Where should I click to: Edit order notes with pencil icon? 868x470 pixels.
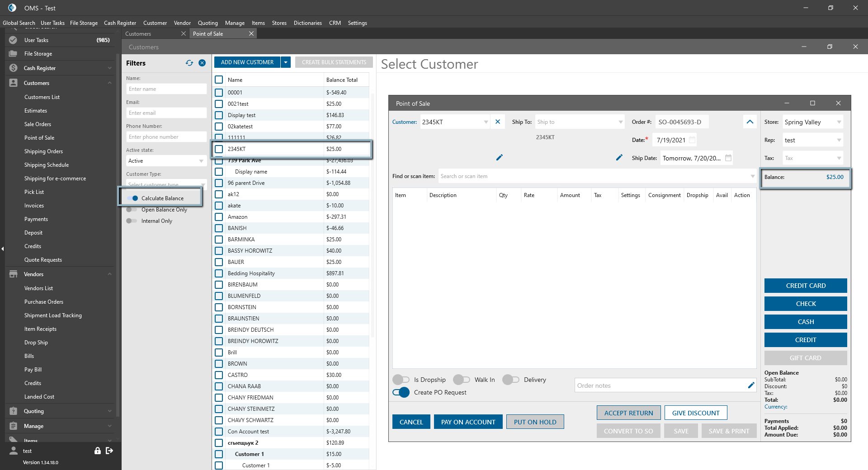click(x=751, y=385)
